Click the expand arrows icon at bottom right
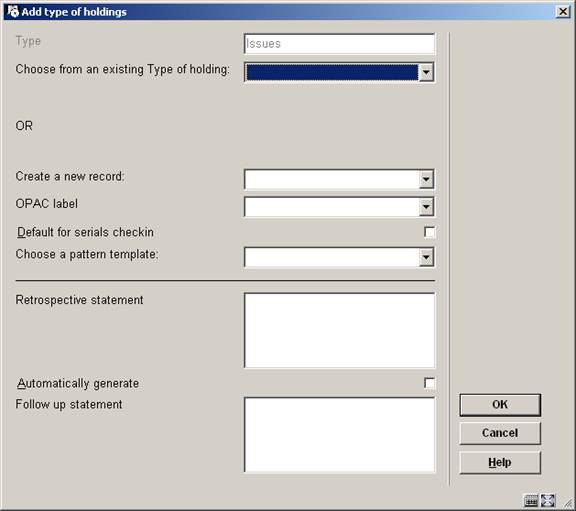Viewport: 576px width, 511px height. point(548,501)
